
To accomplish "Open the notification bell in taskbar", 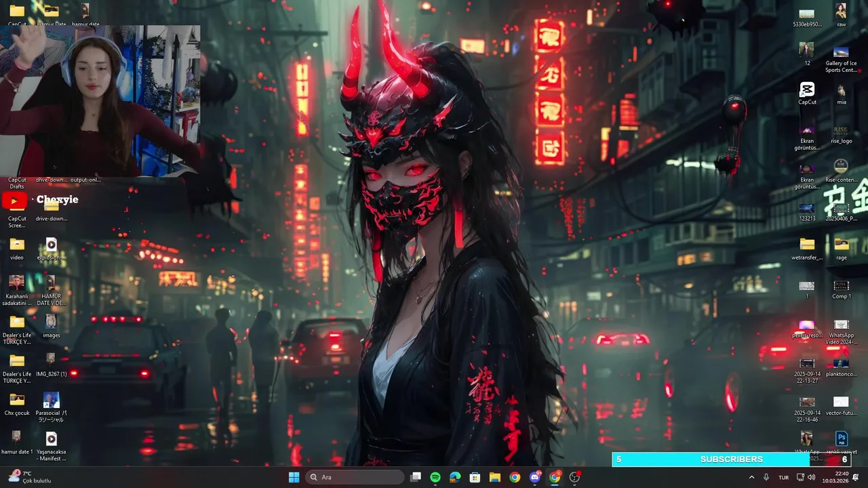I will (x=856, y=477).
